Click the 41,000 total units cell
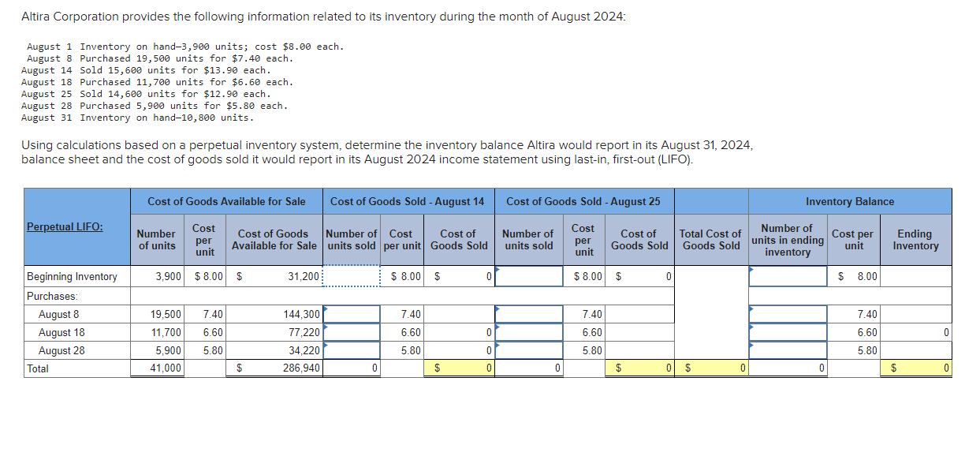Image resolution: width=980 pixels, height=471 pixels. (157, 368)
